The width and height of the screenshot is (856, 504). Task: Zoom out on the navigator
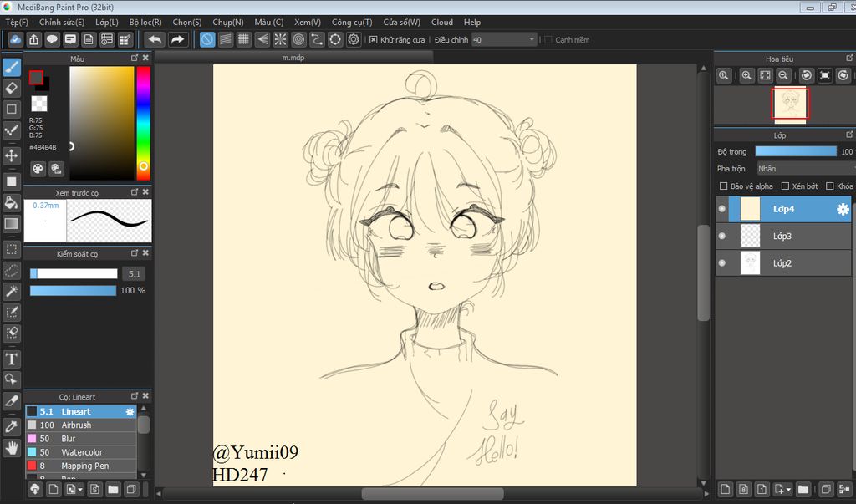pyautogui.click(x=782, y=75)
